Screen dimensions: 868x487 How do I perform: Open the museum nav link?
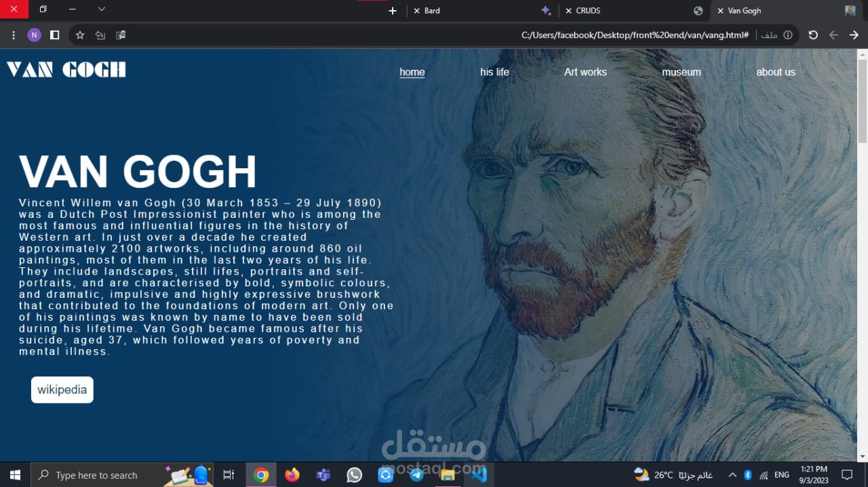682,72
